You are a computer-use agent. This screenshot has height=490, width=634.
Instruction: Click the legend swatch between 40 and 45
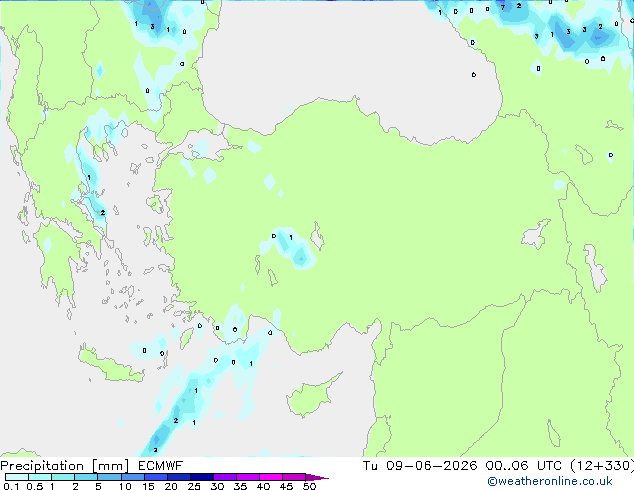(271, 477)
